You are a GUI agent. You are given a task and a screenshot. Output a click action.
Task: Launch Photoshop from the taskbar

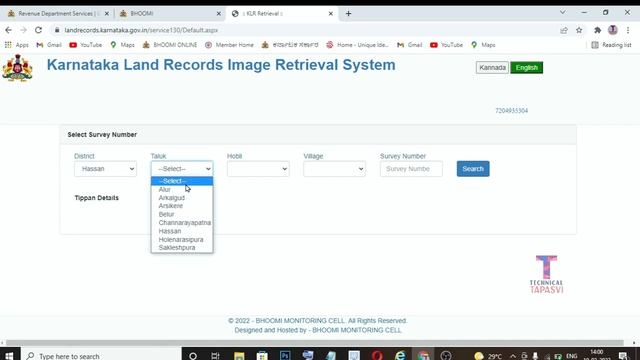click(285, 356)
